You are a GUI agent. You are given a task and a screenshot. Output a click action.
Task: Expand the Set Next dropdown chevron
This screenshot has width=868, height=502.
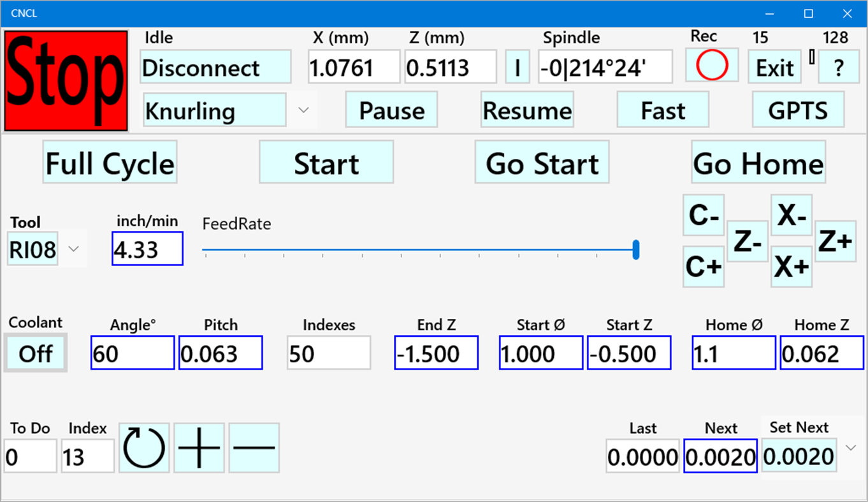[x=851, y=447]
